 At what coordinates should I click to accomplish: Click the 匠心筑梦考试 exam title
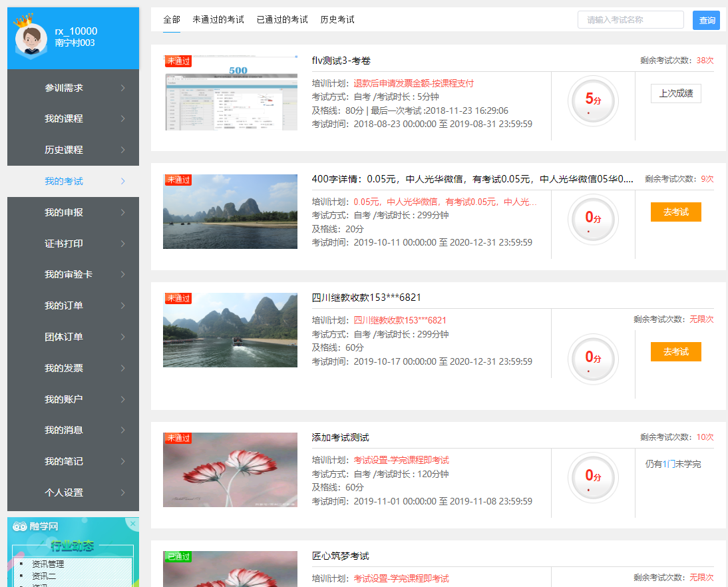340,556
